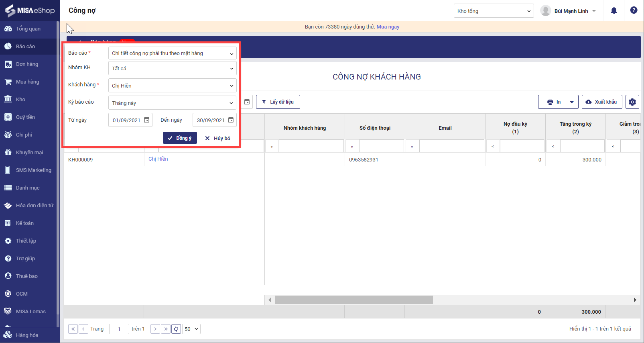Open the Bùi Mạnh Linh account menu

click(568, 11)
